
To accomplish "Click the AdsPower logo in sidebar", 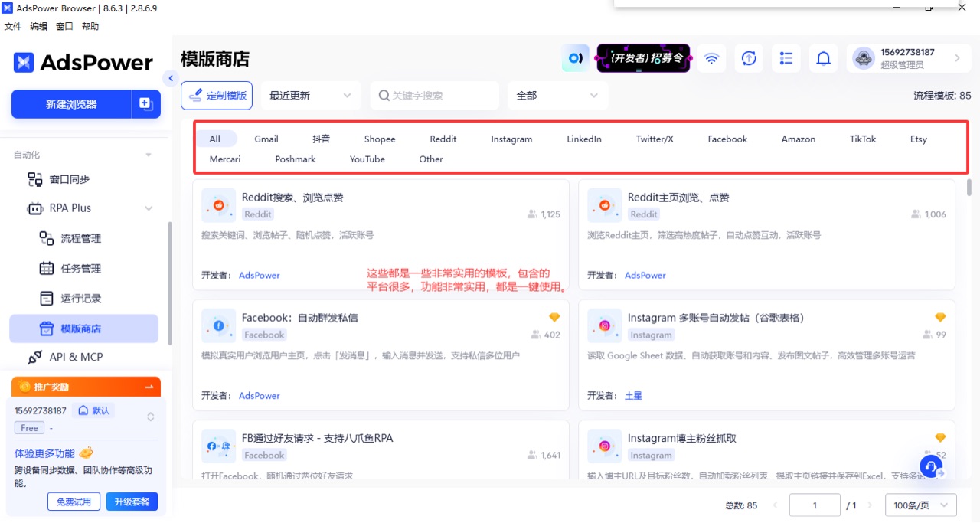I will (83, 62).
